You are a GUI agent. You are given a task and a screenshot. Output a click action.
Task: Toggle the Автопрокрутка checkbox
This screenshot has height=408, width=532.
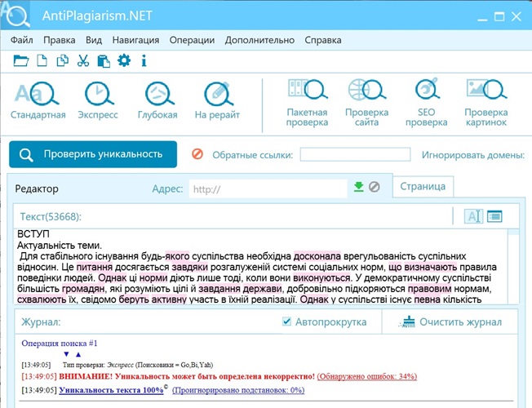click(286, 322)
